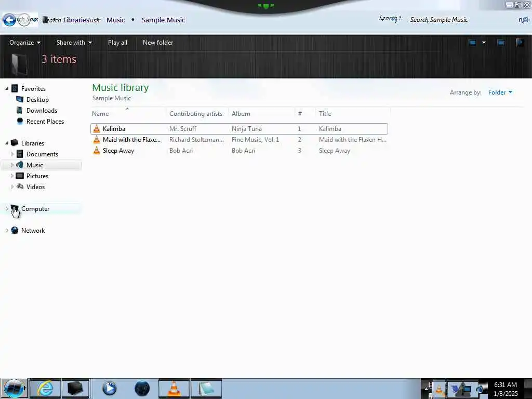Click the Libraries icon in navigation pane
532x399 pixels.
tap(15, 143)
